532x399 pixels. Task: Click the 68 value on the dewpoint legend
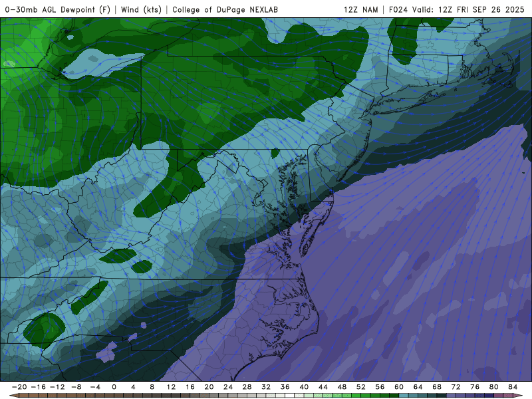click(x=437, y=387)
